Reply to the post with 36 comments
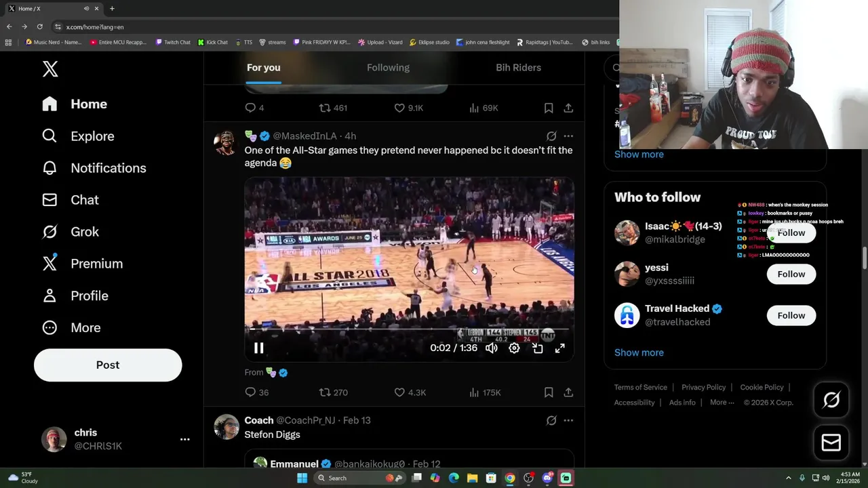 pos(256,392)
